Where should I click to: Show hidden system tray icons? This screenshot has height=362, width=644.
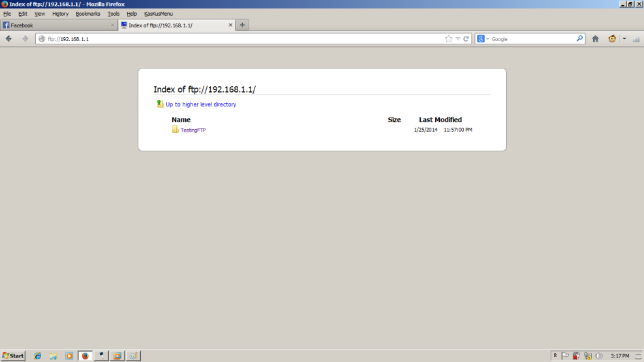(555, 356)
